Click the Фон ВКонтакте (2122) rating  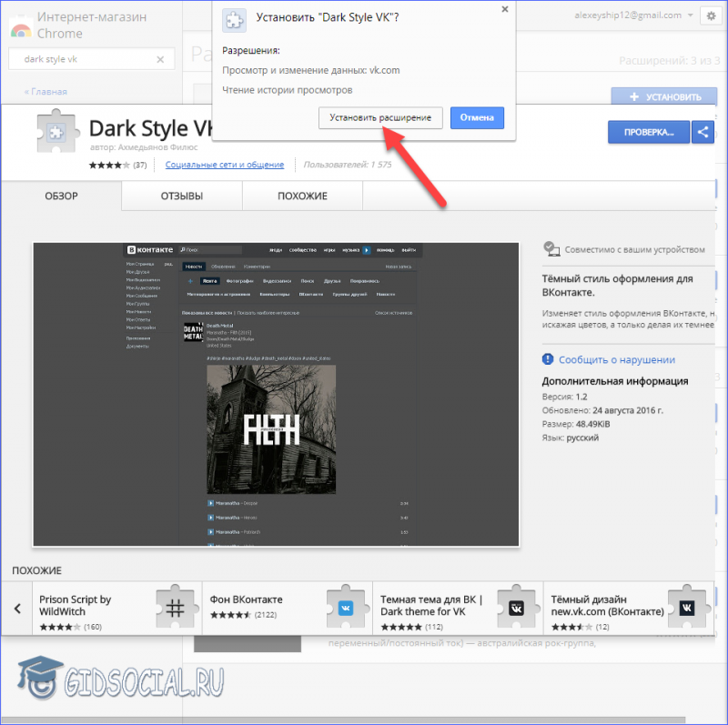pyautogui.click(x=243, y=615)
